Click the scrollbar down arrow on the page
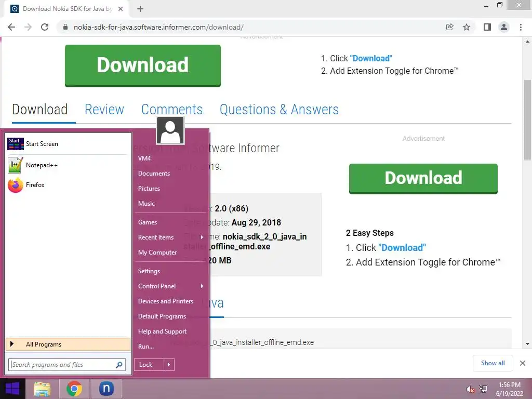 528,344
